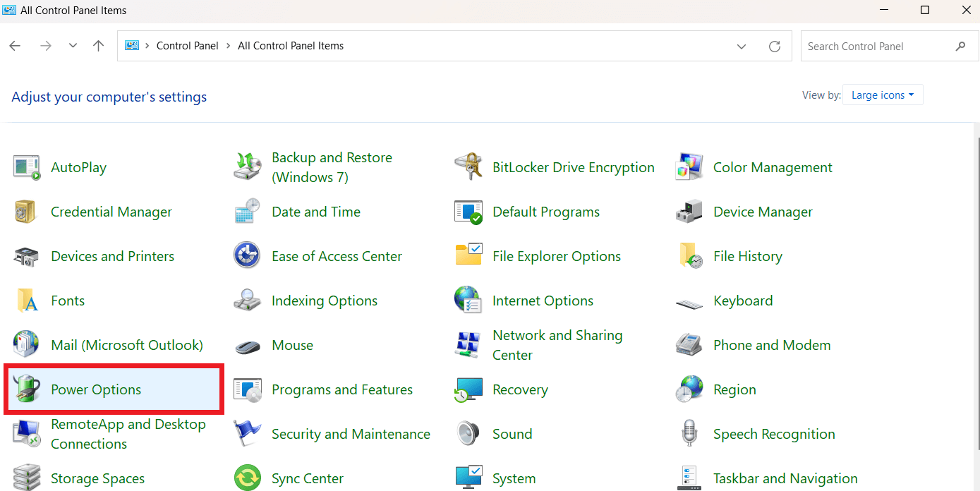
Task: Select All Control Panel Items breadcrumb
Action: point(291,46)
